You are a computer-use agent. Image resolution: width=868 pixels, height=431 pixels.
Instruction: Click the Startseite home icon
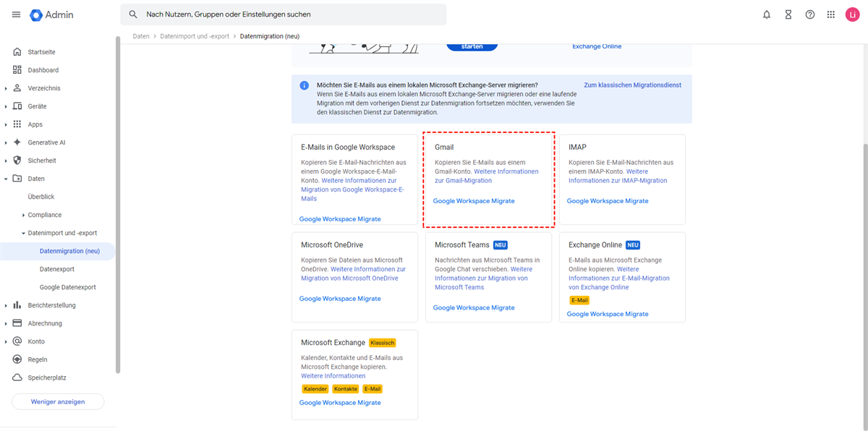[x=17, y=52]
